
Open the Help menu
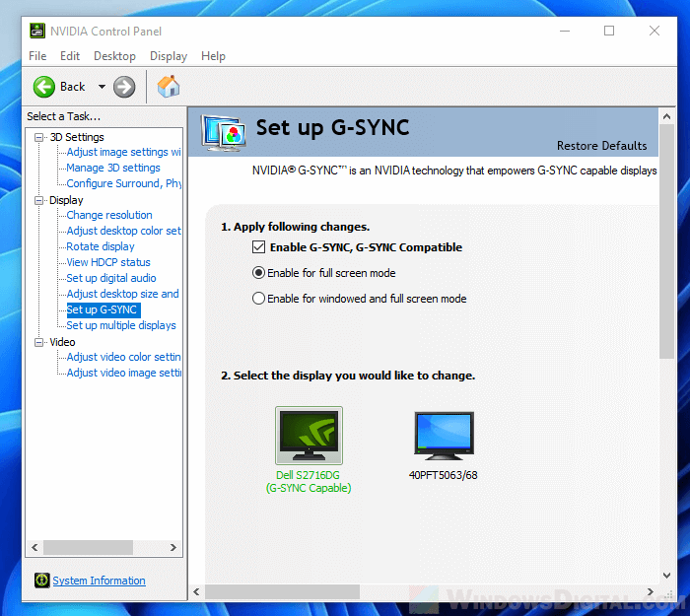tap(214, 56)
